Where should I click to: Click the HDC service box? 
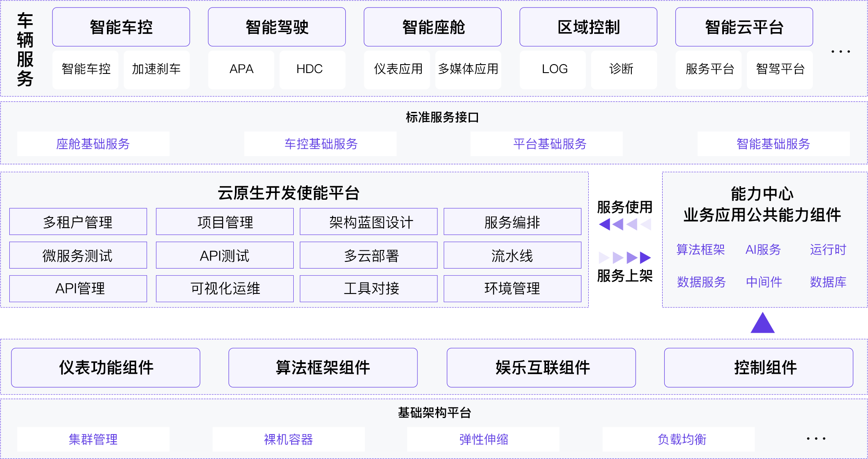click(x=312, y=69)
